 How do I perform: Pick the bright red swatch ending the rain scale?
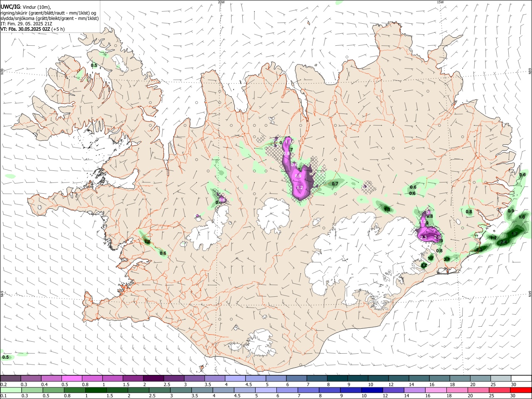521,390
